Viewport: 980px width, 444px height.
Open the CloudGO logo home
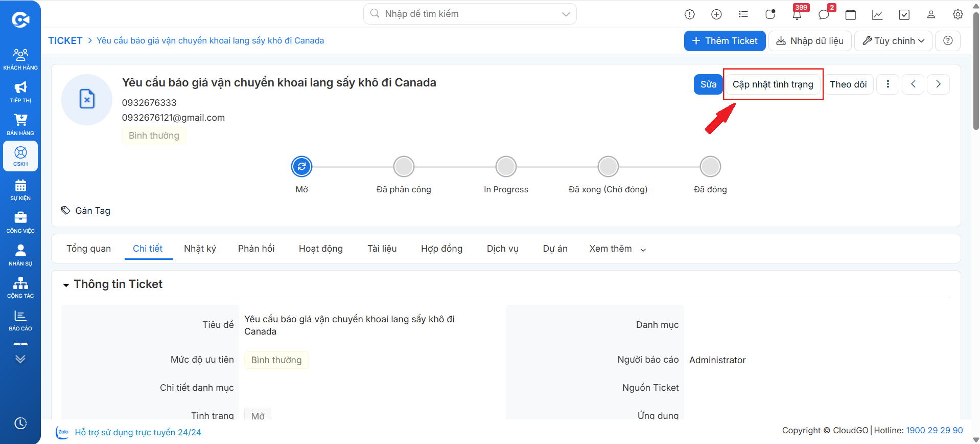pos(20,20)
